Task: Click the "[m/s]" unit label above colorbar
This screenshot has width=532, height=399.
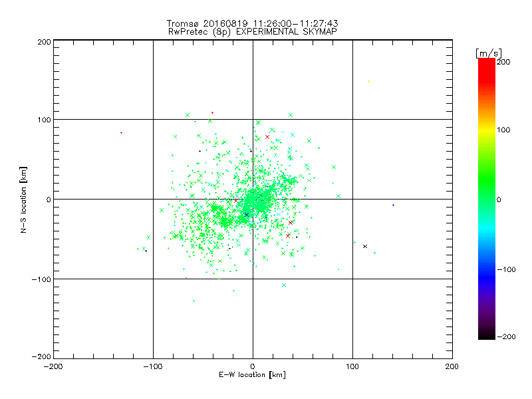Action: click(489, 53)
